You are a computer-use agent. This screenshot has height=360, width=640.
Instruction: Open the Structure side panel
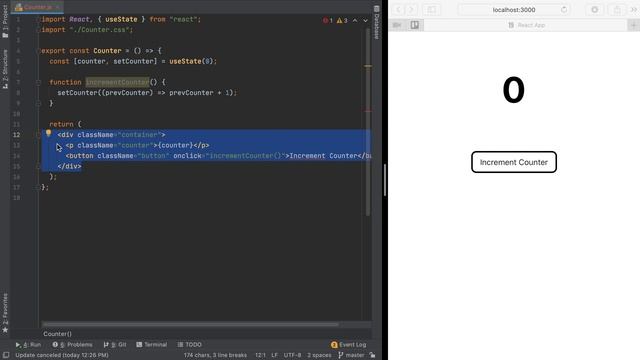[5, 69]
